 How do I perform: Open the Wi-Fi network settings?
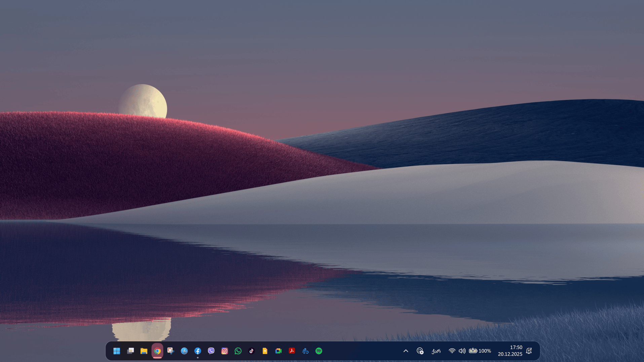452,351
